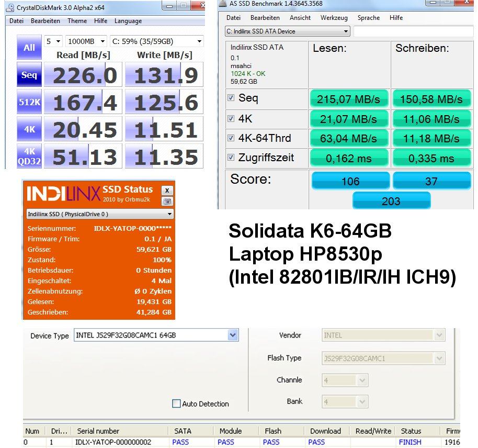Open the Datei menu in AS SSD Benchmark
This screenshot has width=478, height=448.
pyautogui.click(x=233, y=18)
